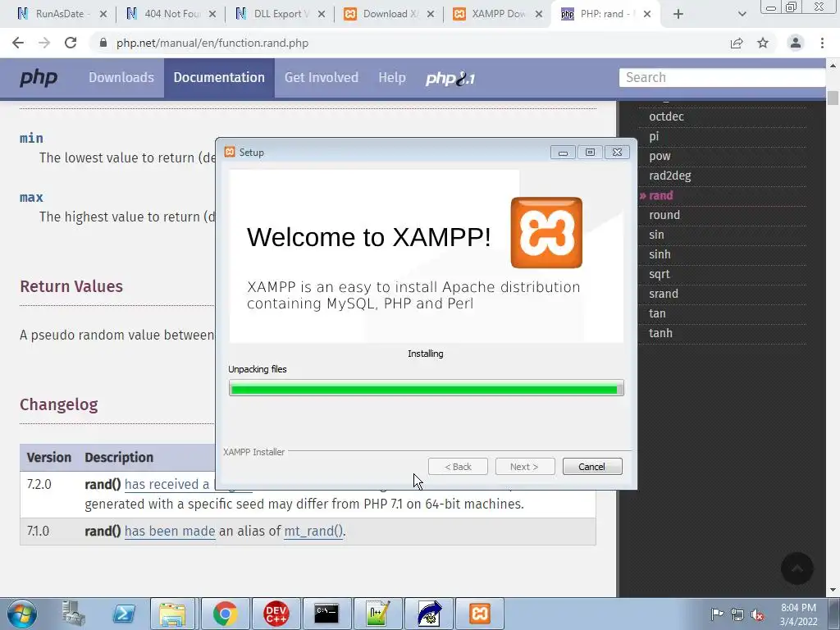Click the browser back arrow
This screenshot has height=630, width=840.
point(18,43)
